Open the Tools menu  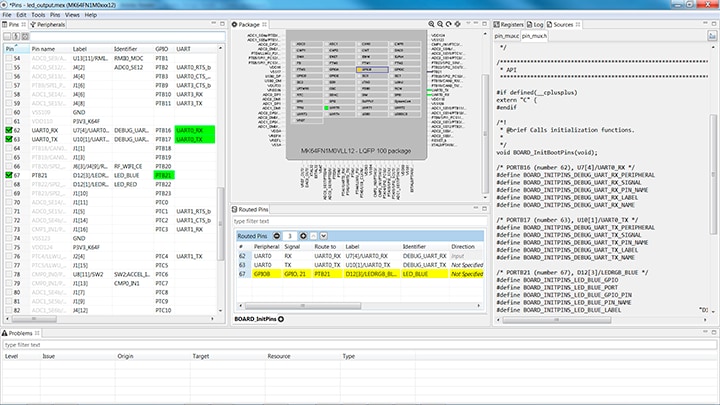tap(37, 15)
